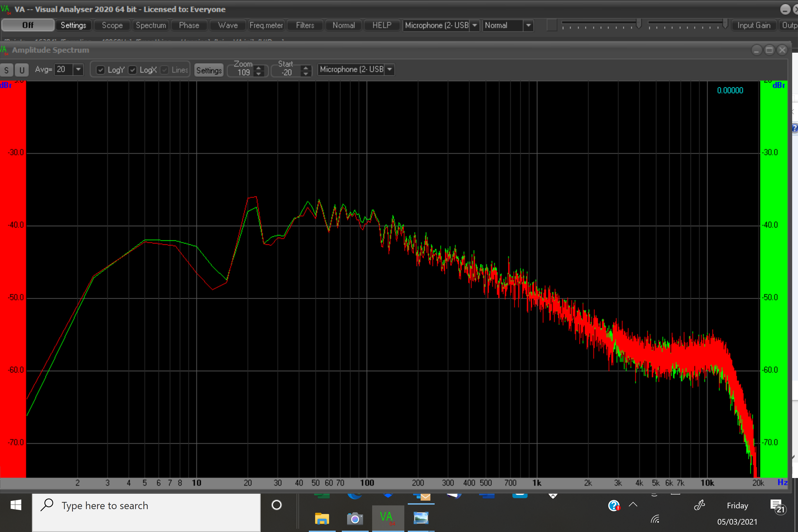Screen dimensions: 798x532
Task: Click the Zoom value 109
Action: click(x=244, y=72)
